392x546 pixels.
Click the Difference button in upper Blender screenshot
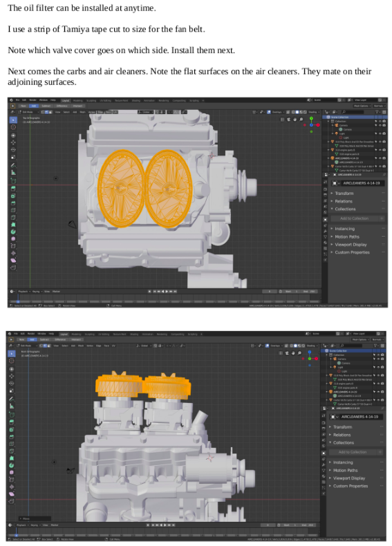tap(62, 106)
